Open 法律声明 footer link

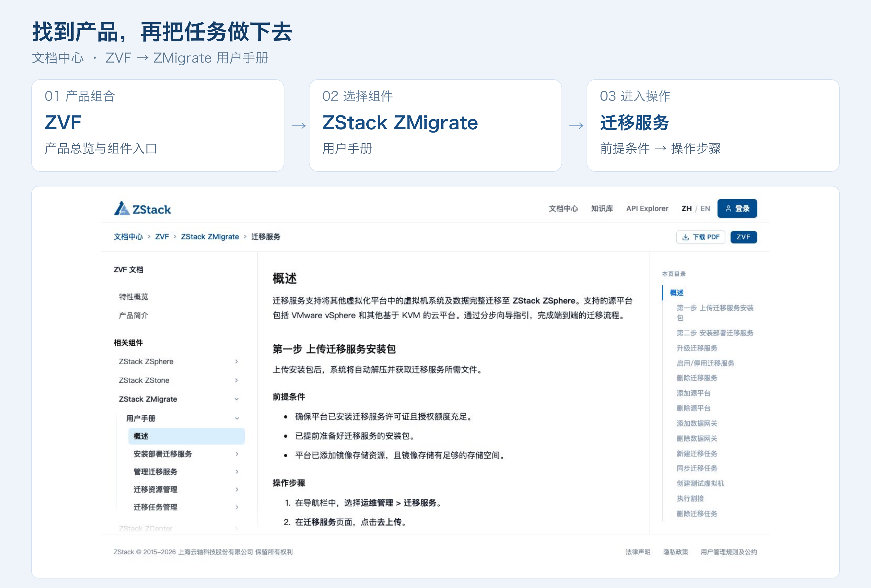pos(638,552)
